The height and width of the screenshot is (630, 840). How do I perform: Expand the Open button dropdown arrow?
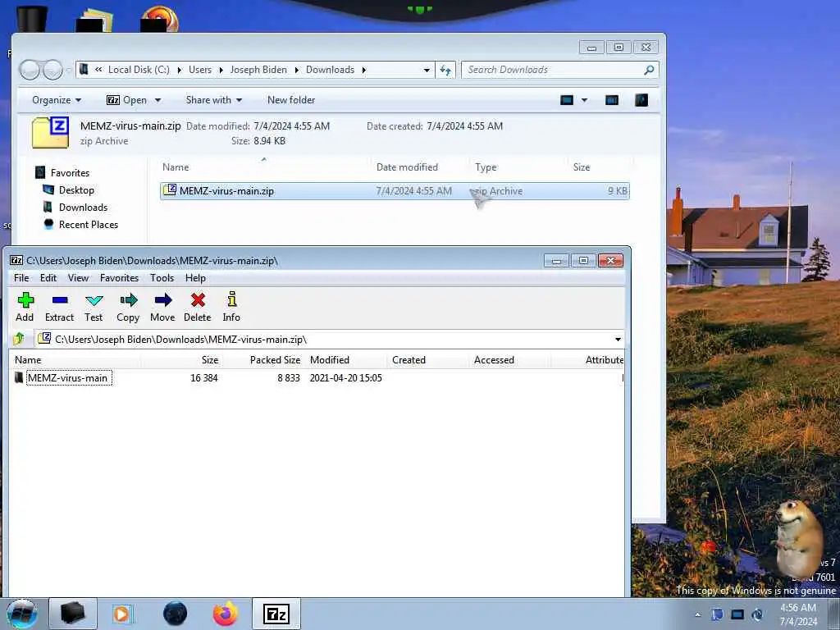pyautogui.click(x=158, y=100)
